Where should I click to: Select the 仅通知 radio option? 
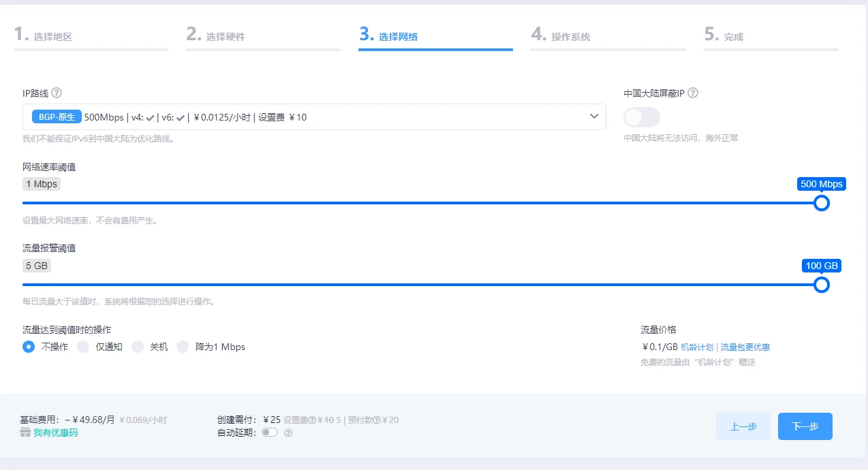[83, 347]
